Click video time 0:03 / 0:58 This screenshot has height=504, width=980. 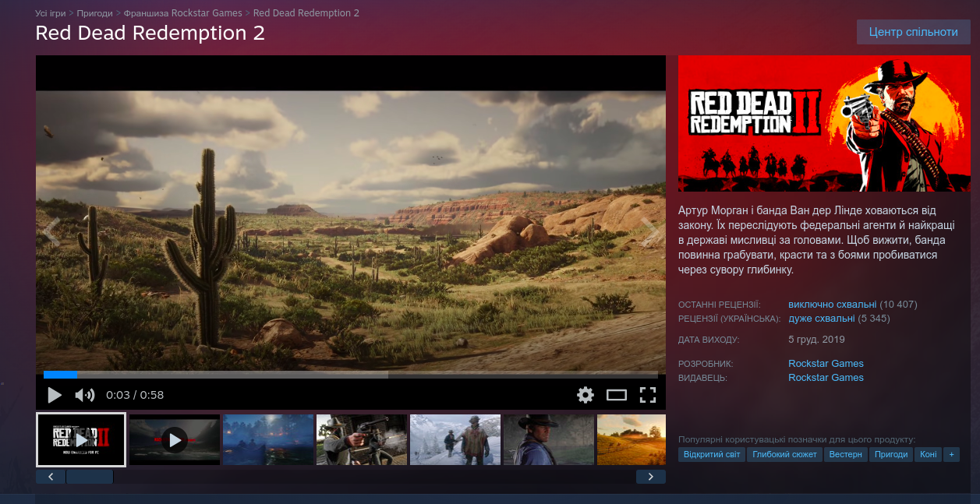(x=135, y=395)
